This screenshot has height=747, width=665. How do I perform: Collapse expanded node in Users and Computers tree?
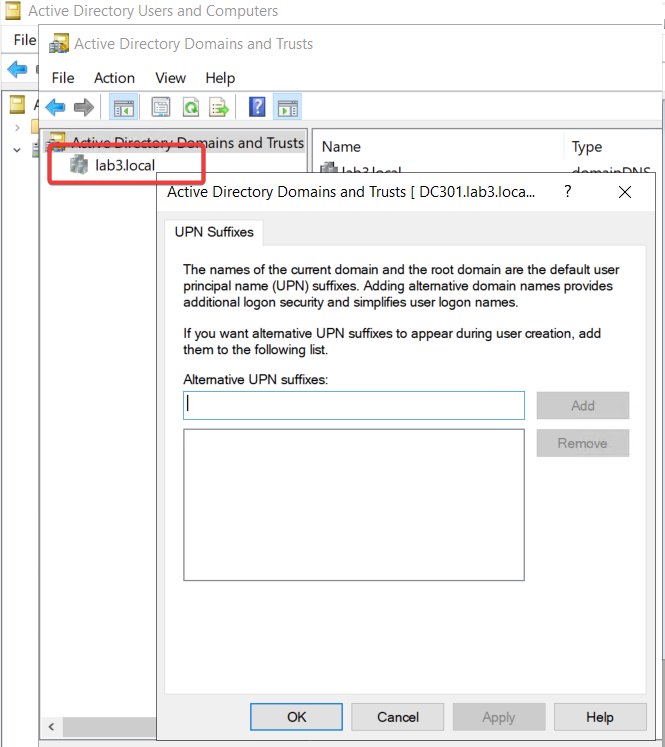tap(17, 150)
